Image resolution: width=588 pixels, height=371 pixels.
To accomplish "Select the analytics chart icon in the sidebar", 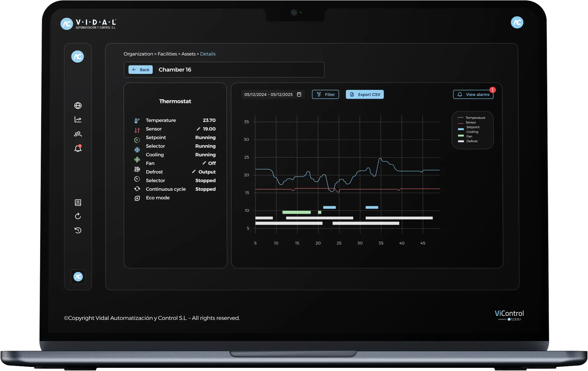I will [78, 119].
